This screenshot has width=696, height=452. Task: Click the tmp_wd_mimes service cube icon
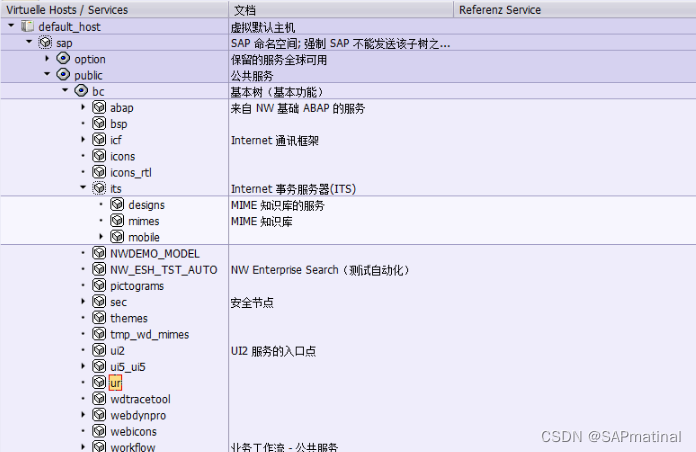(99, 334)
